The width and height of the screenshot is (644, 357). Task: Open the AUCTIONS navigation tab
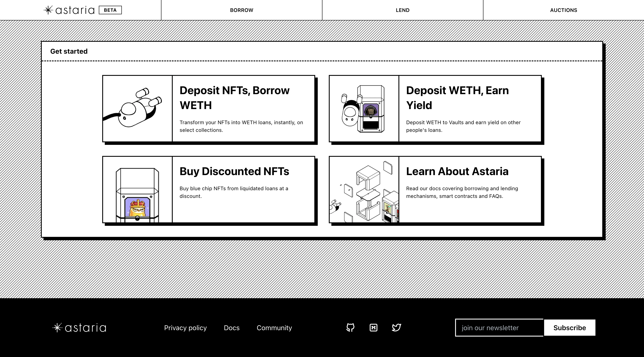[x=563, y=10]
